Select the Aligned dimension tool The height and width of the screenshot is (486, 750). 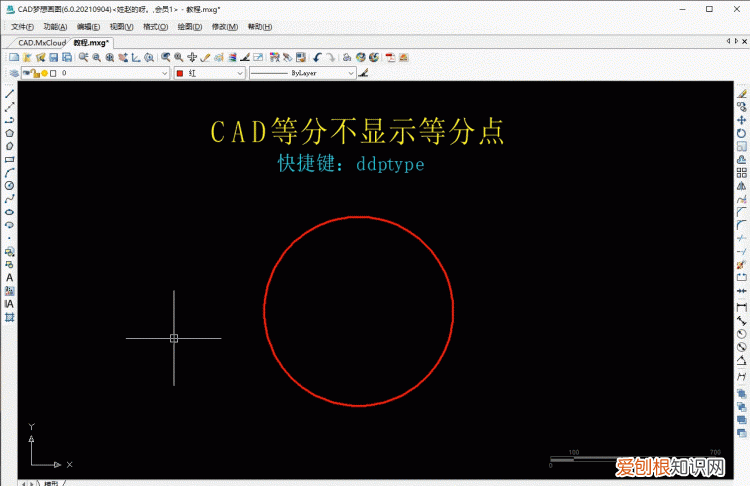pos(741,320)
